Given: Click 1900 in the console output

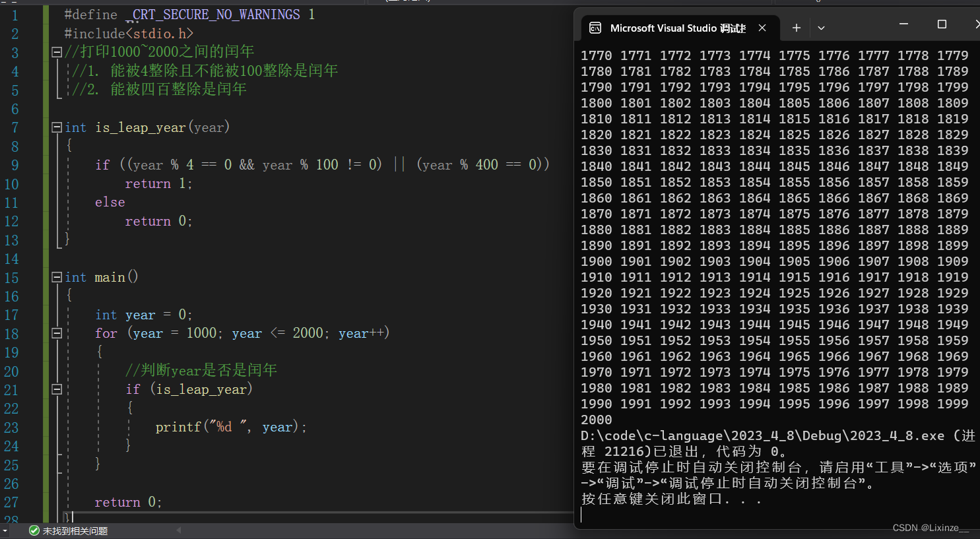Looking at the screenshot, I should 597,261.
